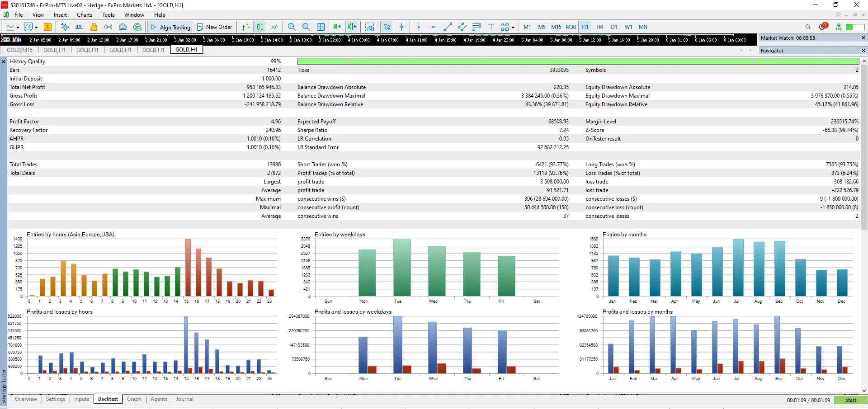868x409 pixels.
Task: Switch to the Graph tab
Action: pos(134,399)
